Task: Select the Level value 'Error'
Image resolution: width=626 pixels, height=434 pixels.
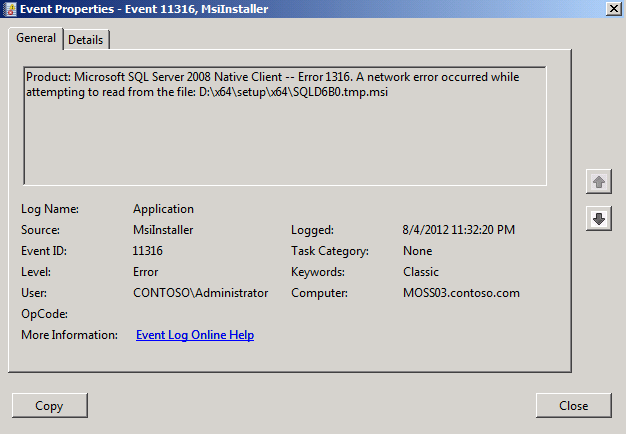Action: pos(145,272)
